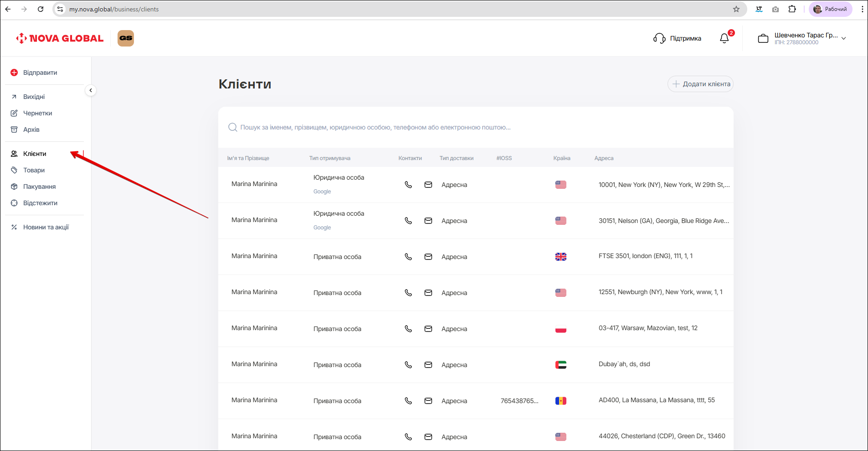This screenshot has height=451, width=868.
Task: Click phone icon for La Massana client
Action: [408, 401]
